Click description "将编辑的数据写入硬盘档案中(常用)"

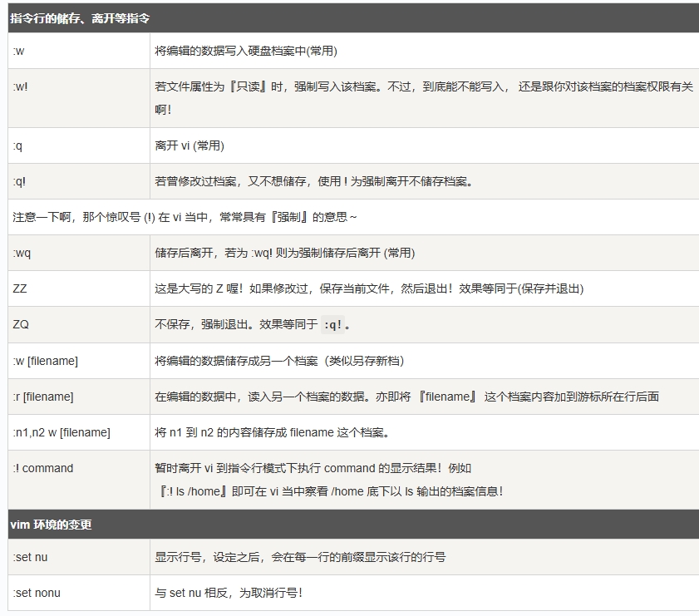(x=246, y=51)
